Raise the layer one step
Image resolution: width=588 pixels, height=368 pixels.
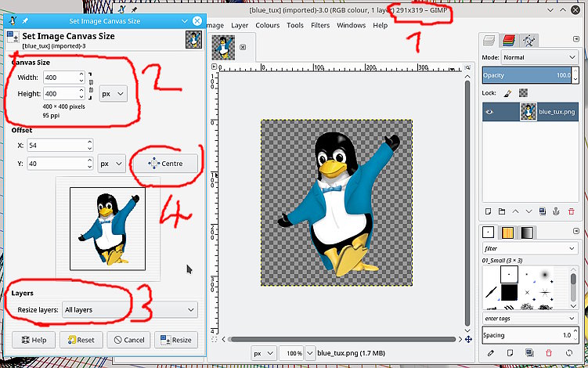[516, 211]
